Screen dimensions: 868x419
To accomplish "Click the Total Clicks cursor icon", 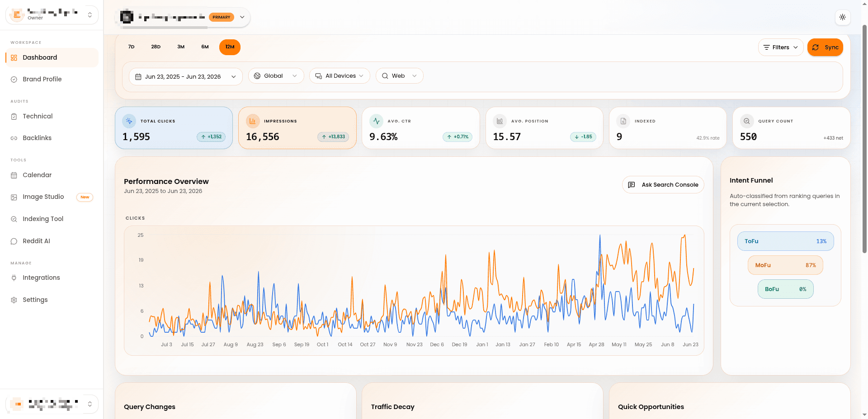I will [129, 121].
